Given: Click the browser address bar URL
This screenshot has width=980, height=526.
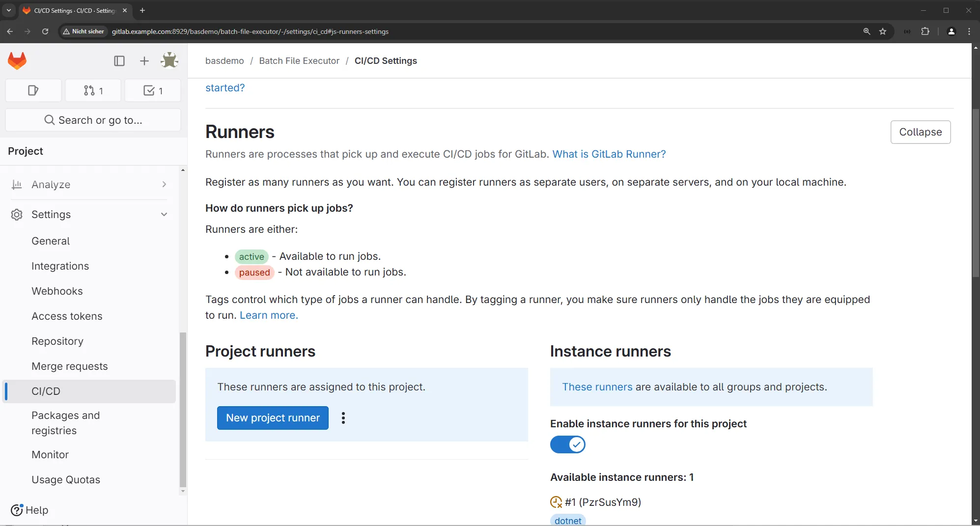Looking at the screenshot, I should 250,31.
